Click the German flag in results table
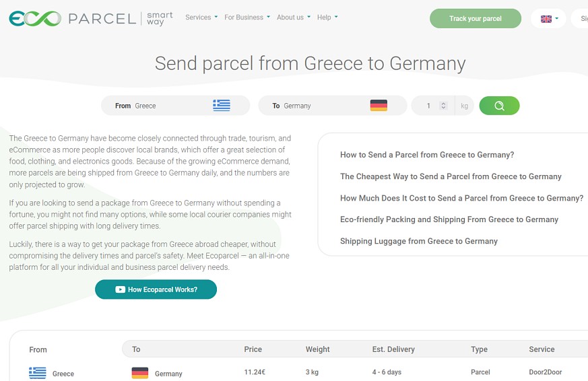 click(140, 373)
